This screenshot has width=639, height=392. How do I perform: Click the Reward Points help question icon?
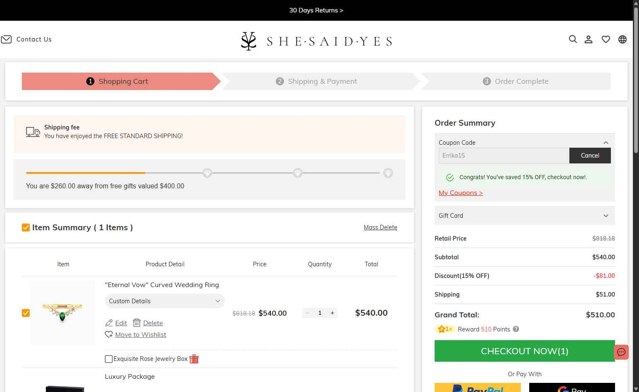pyautogui.click(x=516, y=329)
